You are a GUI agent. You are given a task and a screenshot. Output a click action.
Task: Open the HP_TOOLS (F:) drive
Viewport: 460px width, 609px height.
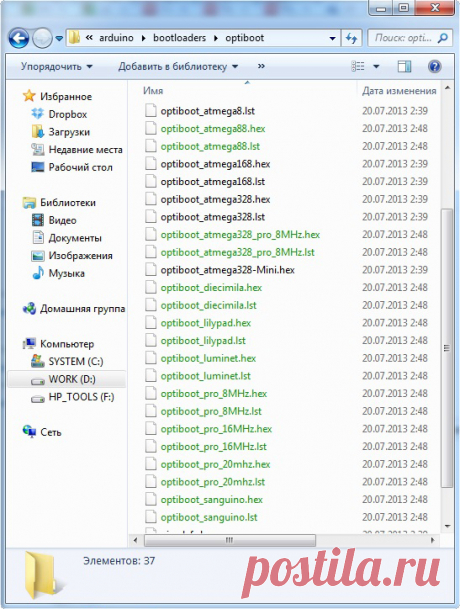click(x=81, y=397)
